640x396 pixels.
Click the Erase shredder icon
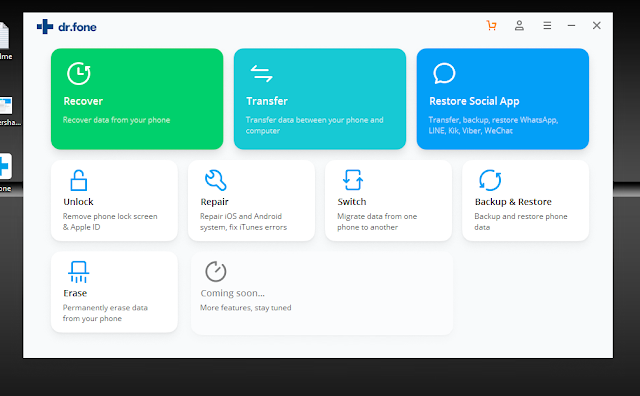tap(78, 272)
